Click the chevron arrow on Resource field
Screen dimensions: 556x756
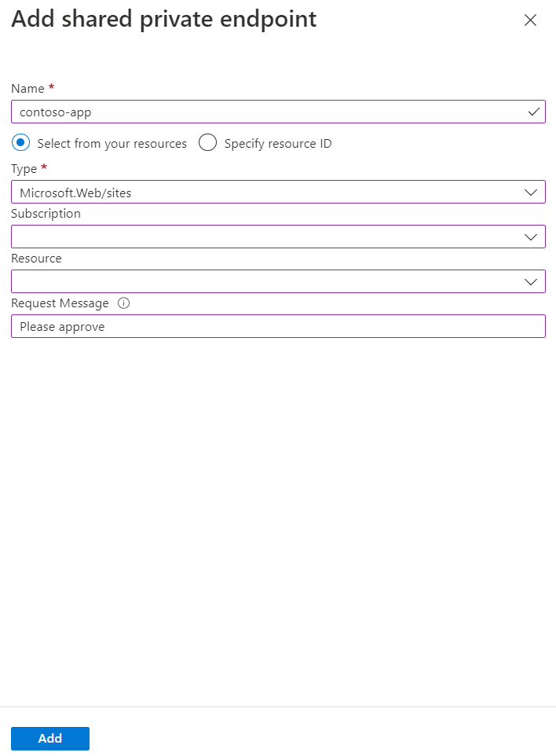coord(531,281)
